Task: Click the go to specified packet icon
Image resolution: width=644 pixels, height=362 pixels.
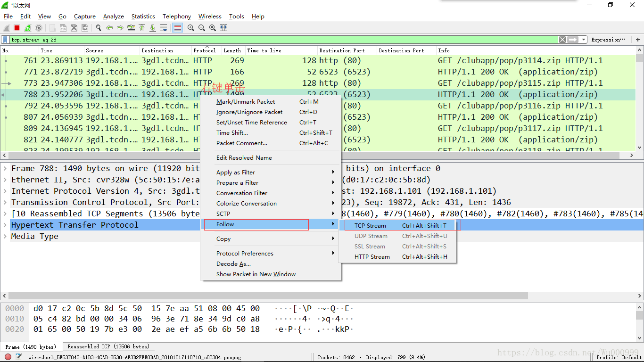Action: pos(131,28)
